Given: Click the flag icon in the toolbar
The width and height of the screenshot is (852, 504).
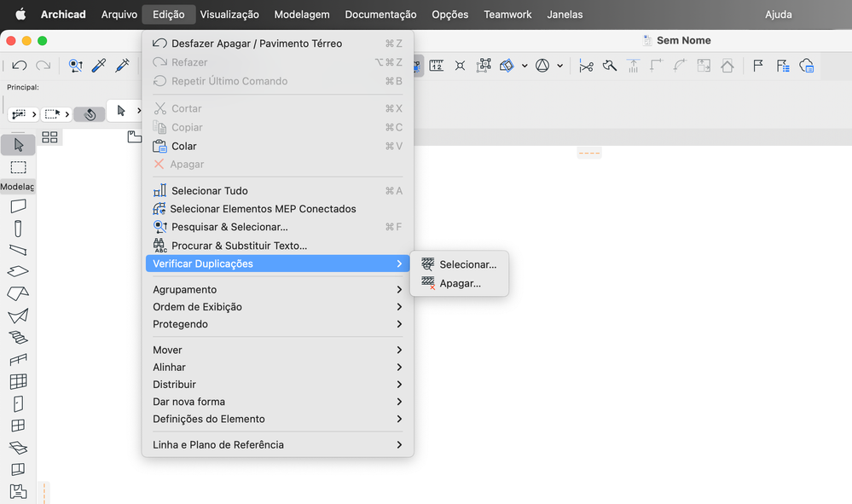Looking at the screenshot, I should 758,66.
